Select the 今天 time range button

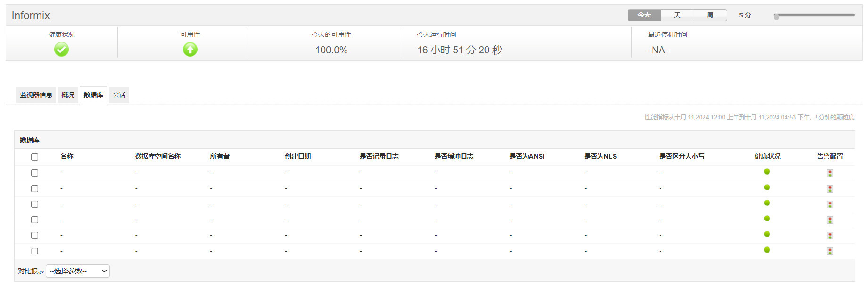pyautogui.click(x=644, y=15)
